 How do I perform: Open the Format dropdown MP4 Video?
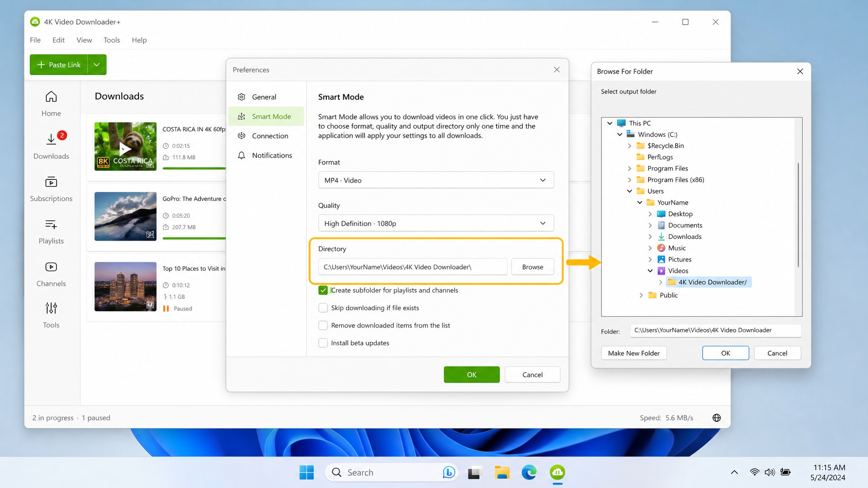tap(436, 180)
